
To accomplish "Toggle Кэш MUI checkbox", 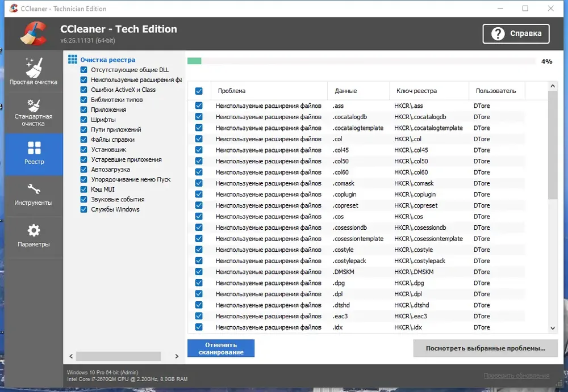I will pyautogui.click(x=83, y=189).
